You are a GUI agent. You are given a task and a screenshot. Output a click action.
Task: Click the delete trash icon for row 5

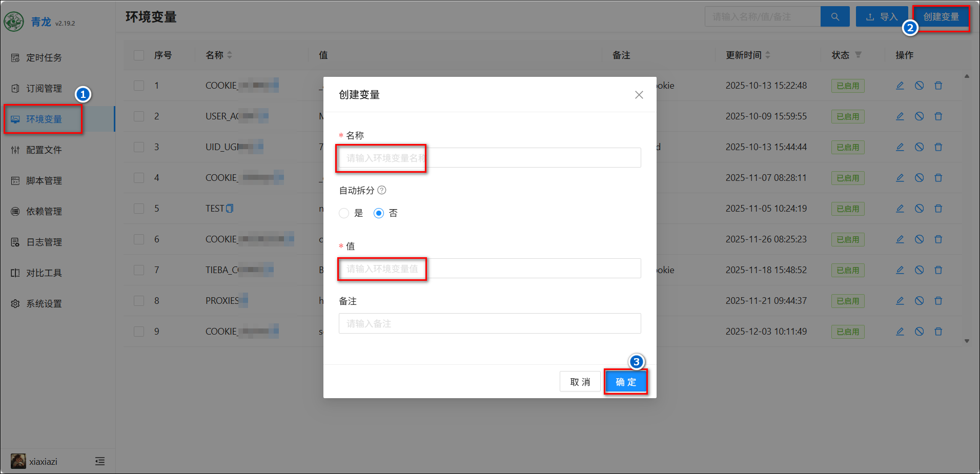pyautogui.click(x=938, y=209)
